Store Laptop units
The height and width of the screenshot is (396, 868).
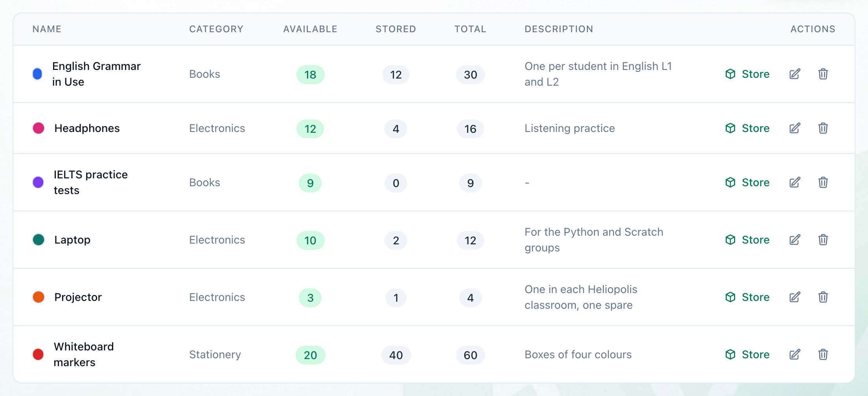pyautogui.click(x=747, y=240)
